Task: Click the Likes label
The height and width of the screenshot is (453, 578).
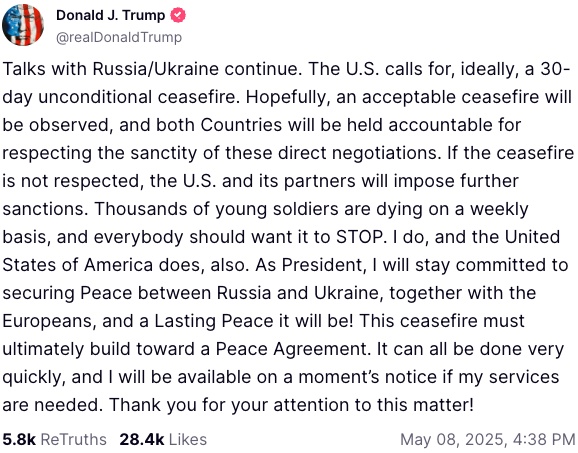Action: coord(188,440)
